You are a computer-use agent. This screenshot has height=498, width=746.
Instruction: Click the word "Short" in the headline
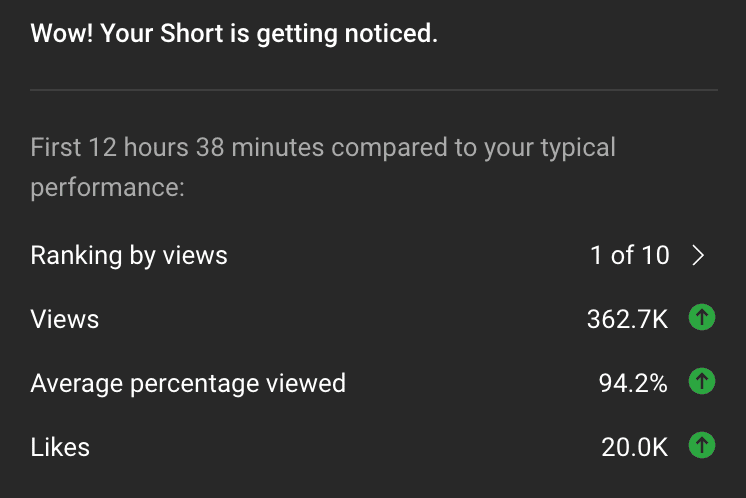click(192, 33)
